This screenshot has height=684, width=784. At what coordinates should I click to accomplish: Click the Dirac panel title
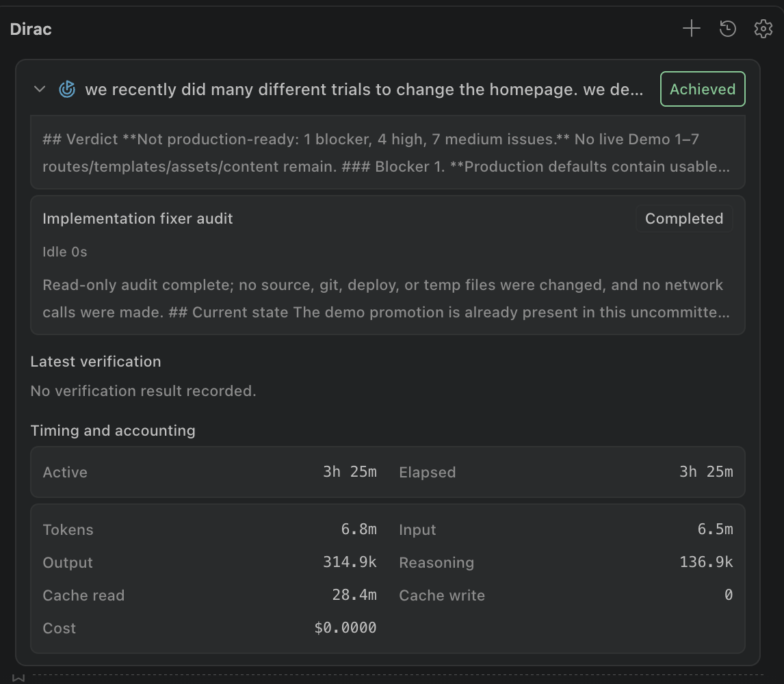[x=31, y=29]
